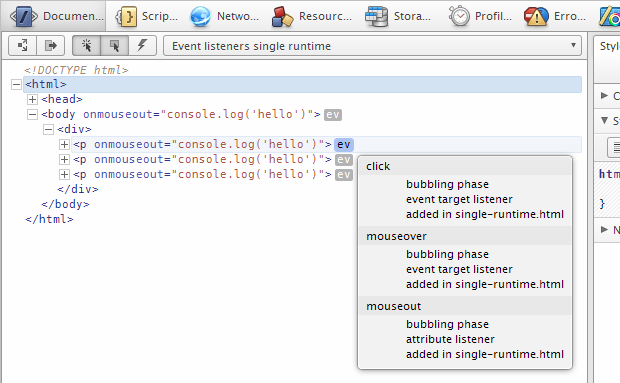Collapse the html node in the tree
The width and height of the screenshot is (620, 383).
coord(16,84)
